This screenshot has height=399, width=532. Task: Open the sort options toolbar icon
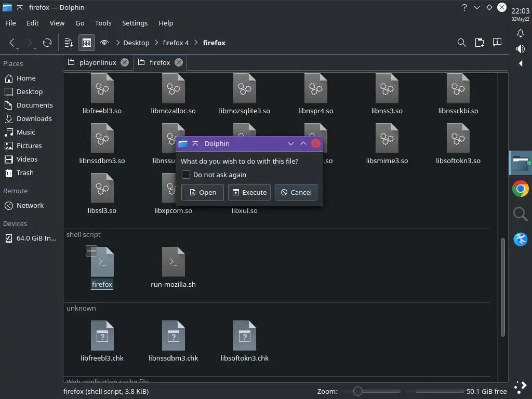coord(69,43)
